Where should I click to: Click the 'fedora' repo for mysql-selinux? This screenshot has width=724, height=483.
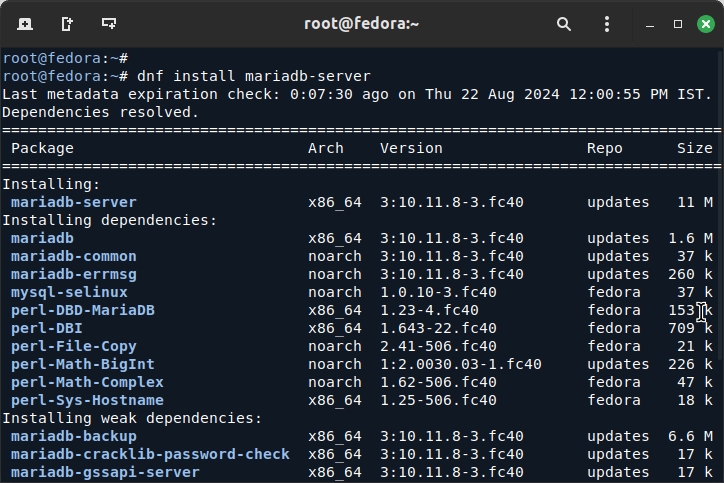(x=614, y=292)
